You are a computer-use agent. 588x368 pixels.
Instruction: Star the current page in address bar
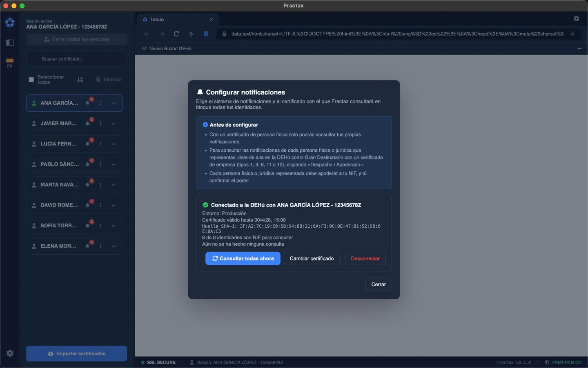(572, 34)
